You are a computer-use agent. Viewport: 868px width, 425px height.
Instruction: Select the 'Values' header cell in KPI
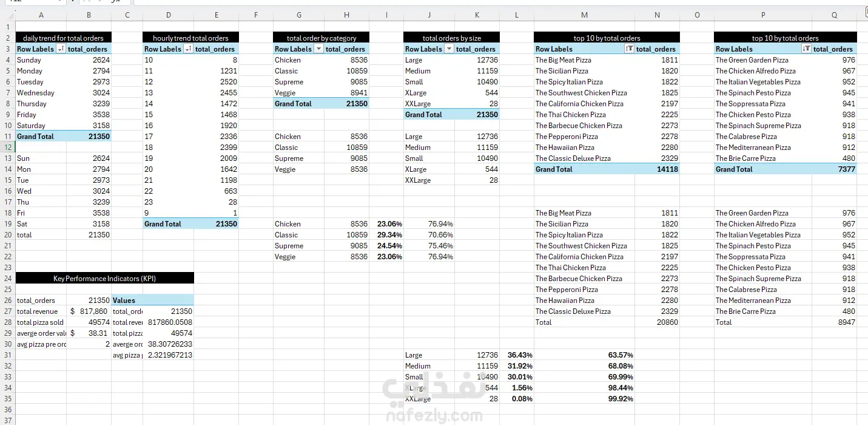coord(127,301)
